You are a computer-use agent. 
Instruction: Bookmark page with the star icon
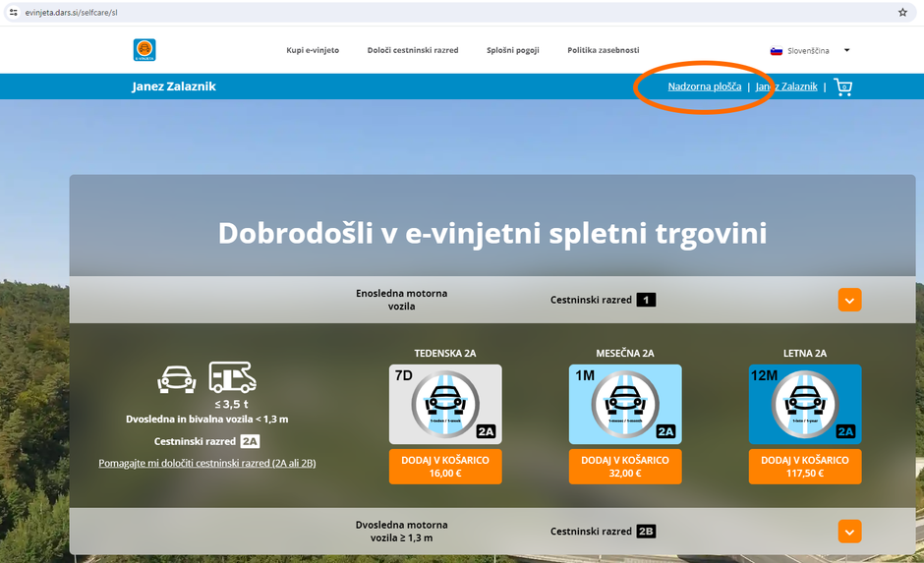coord(902,13)
